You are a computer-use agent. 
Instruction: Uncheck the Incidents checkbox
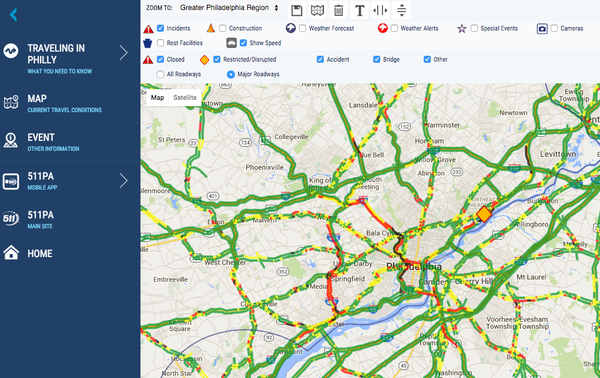click(x=160, y=28)
